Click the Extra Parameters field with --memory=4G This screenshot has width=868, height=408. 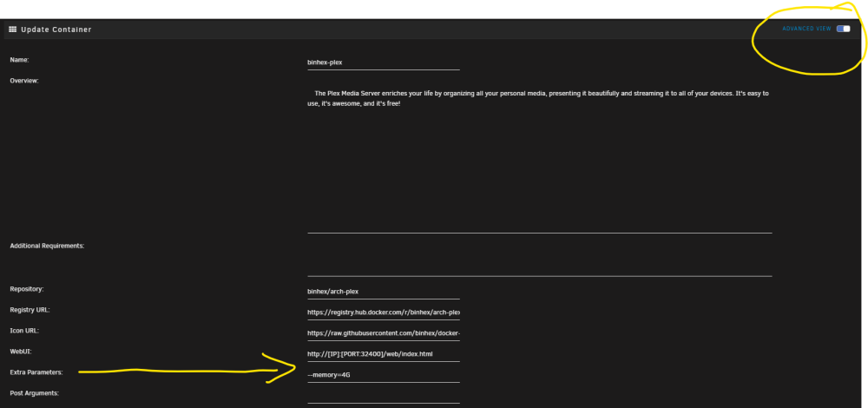tap(384, 375)
